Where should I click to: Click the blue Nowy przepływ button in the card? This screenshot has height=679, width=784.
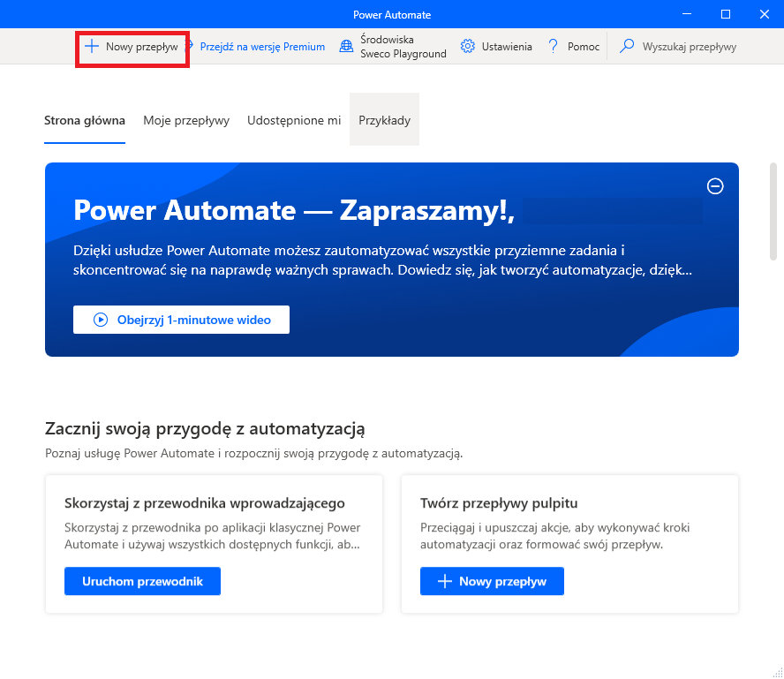tap(492, 581)
